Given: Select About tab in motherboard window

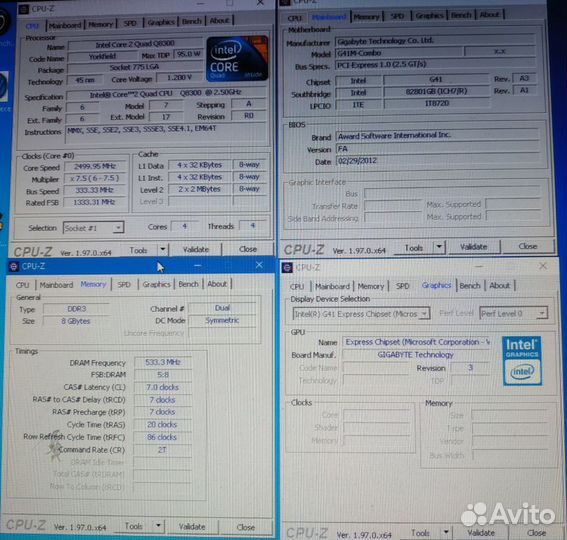Looking at the screenshot, I should point(490,14).
